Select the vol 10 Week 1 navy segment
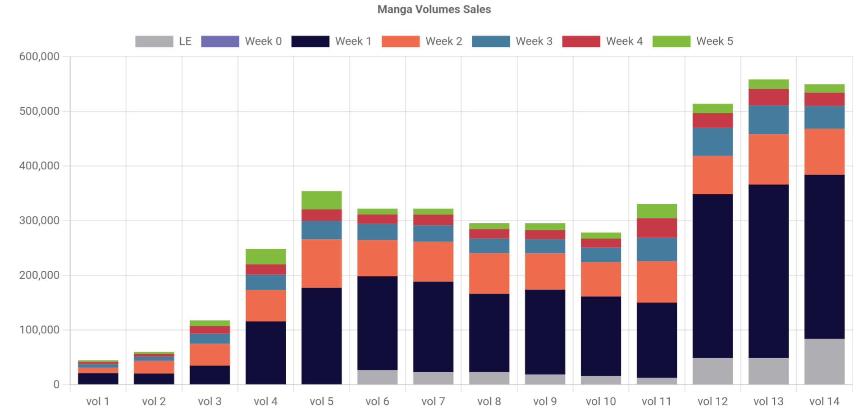The image size is (868, 411). point(601,336)
